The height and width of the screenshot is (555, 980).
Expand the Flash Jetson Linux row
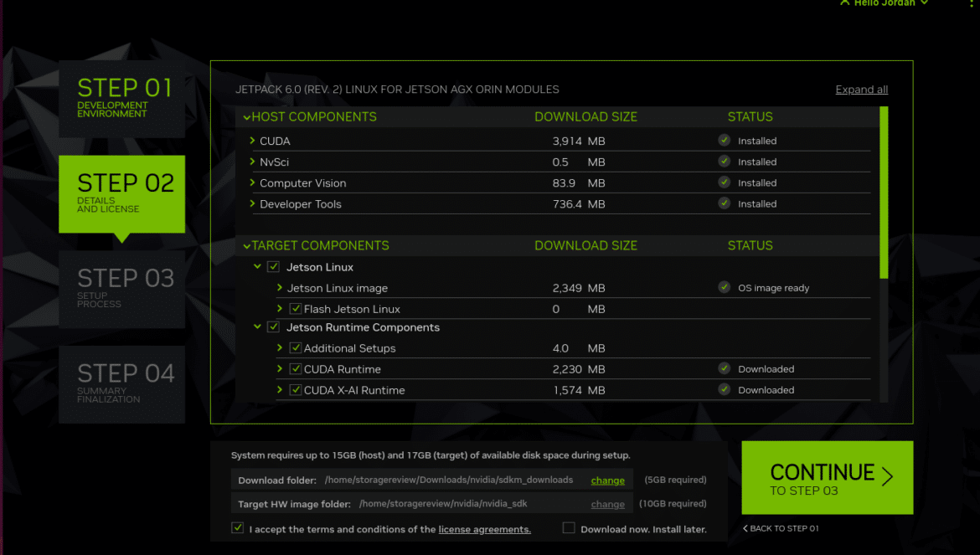tap(280, 308)
